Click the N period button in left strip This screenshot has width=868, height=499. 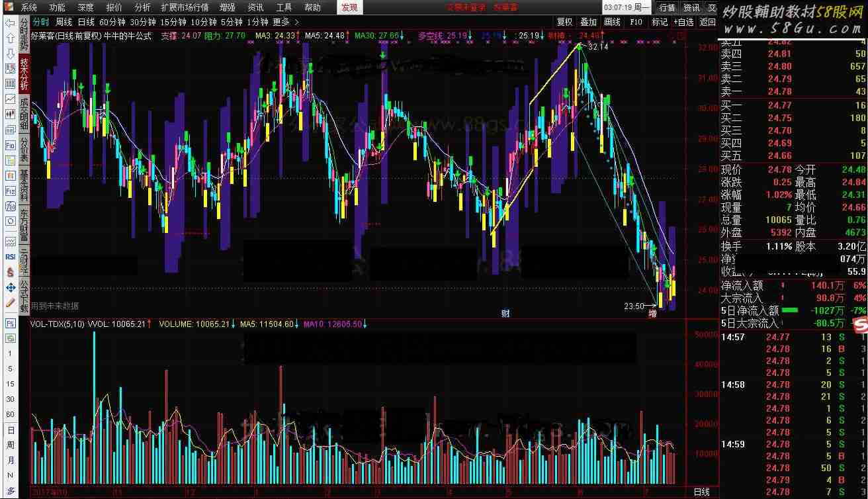(x=10, y=476)
